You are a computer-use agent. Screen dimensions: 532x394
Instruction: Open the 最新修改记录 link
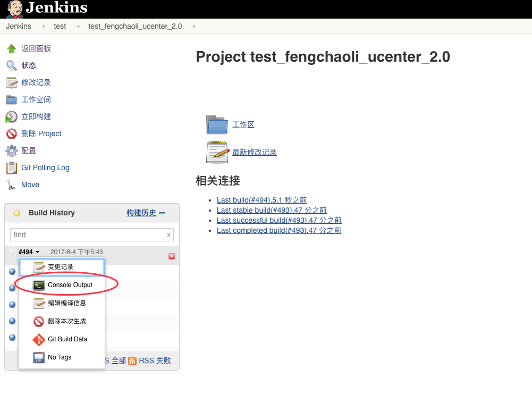255,152
